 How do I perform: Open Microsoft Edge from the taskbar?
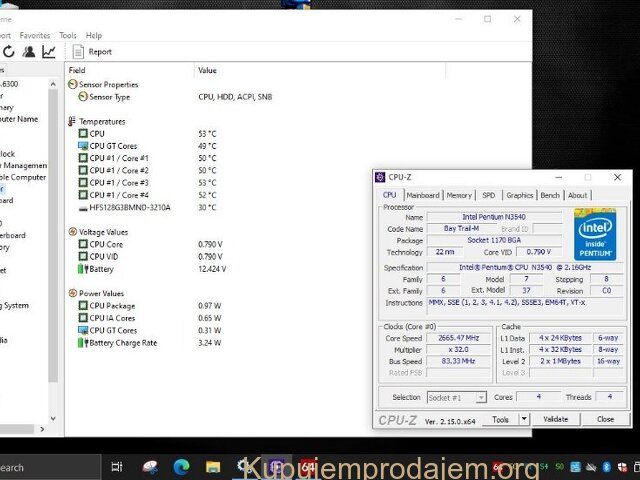[181, 467]
